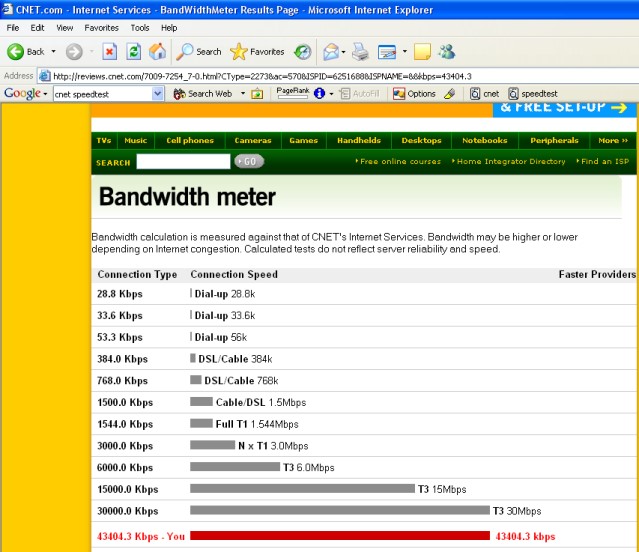Select the Games category tab
Viewport: 639px width, 552px height.
click(304, 141)
